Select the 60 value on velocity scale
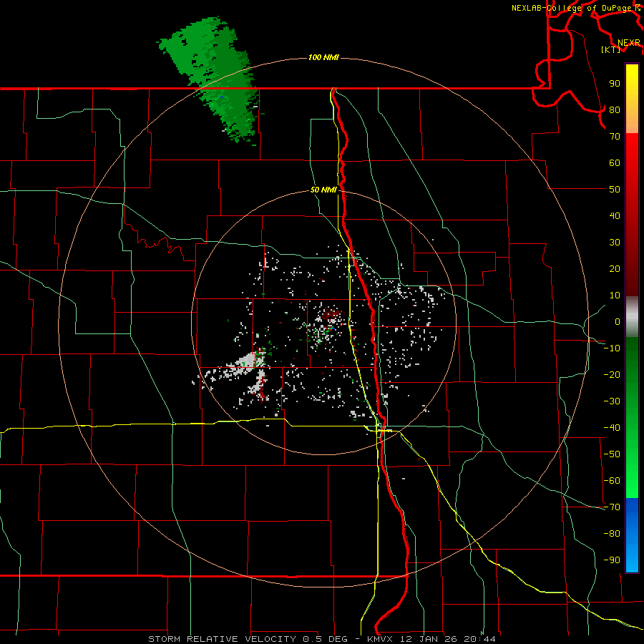The height and width of the screenshot is (644, 644). (x=615, y=163)
